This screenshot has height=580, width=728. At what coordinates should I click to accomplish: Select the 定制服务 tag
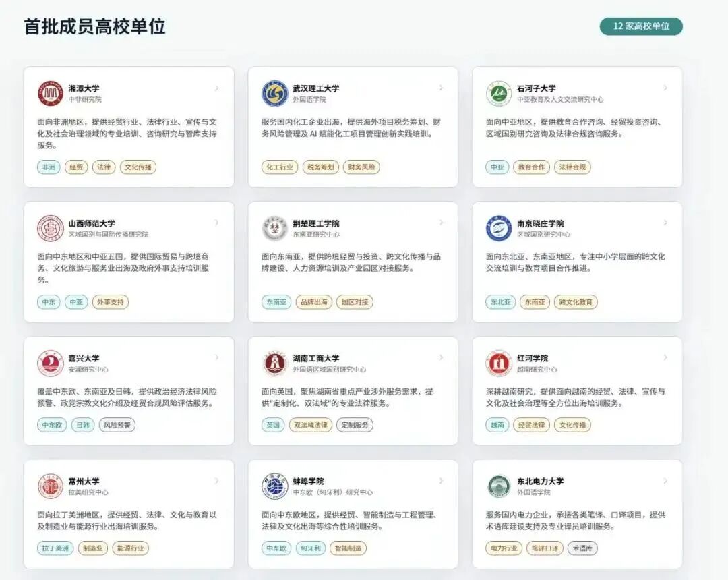coord(355,425)
